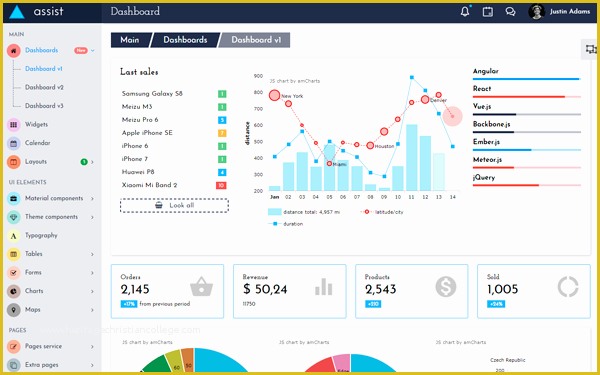Click the Extra pages menu label
600x375 pixels.
point(42,365)
